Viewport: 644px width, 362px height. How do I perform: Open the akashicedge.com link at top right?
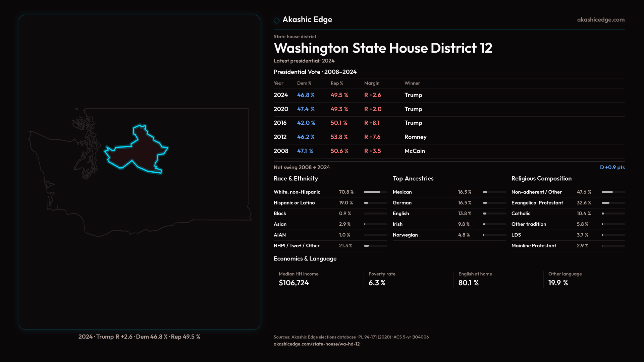tap(600, 20)
